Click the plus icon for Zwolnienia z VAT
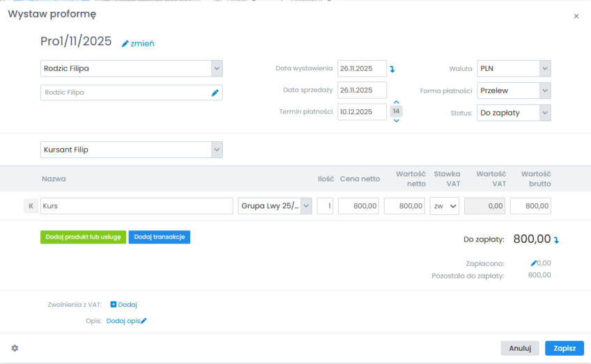 click(114, 304)
